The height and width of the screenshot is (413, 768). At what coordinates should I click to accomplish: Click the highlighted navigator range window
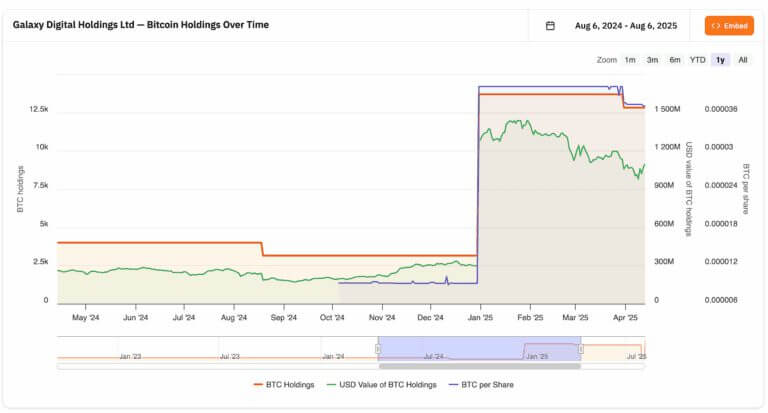480,348
